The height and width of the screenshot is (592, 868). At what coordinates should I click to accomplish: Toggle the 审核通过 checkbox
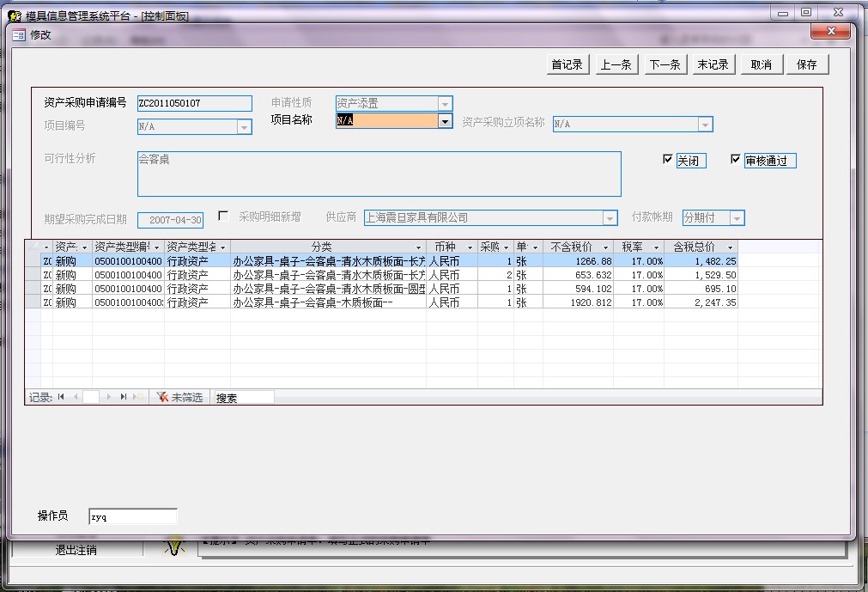(735, 160)
